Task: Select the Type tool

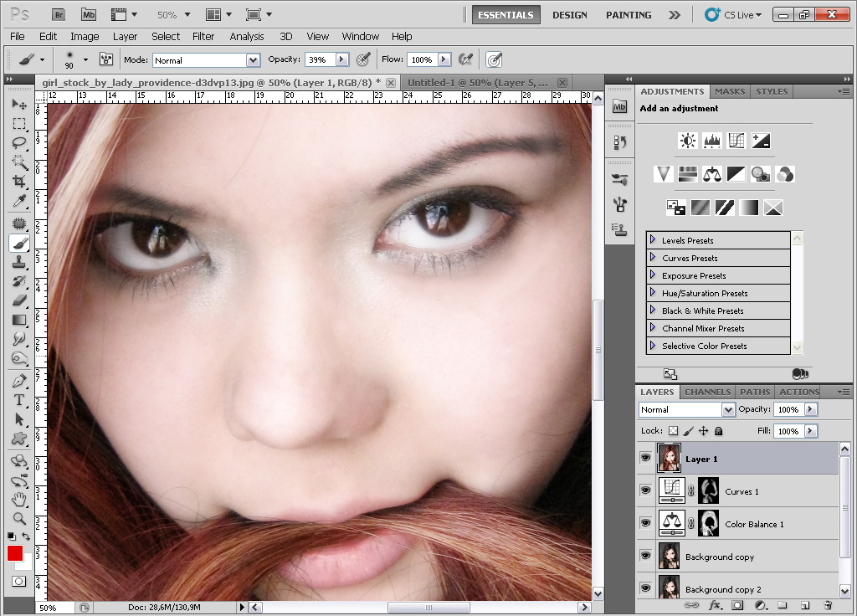Action: pos(19,400)
